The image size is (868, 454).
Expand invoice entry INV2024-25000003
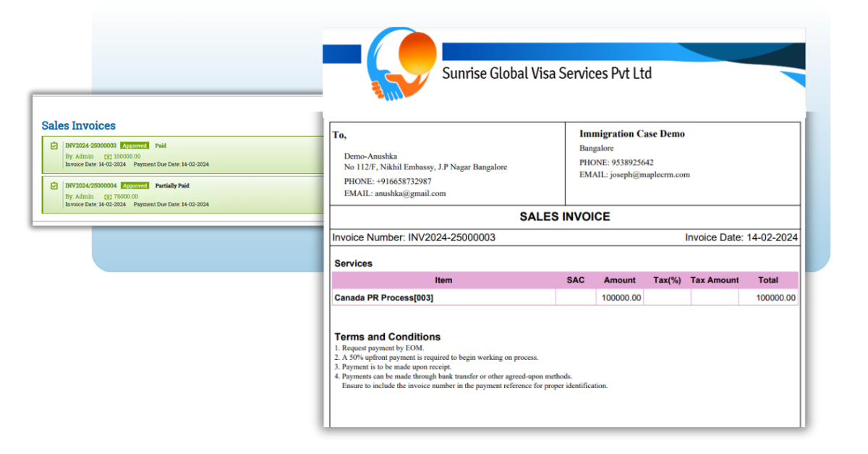point(93,145)
